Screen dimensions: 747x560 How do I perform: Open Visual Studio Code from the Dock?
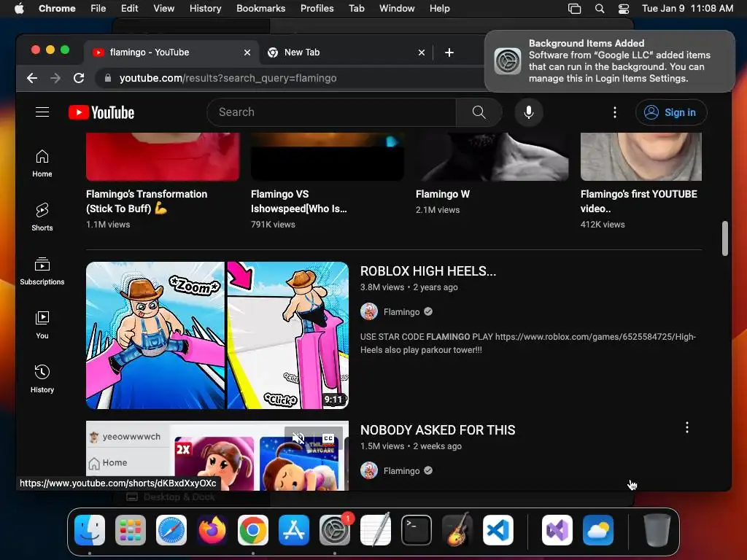[498, 530]
